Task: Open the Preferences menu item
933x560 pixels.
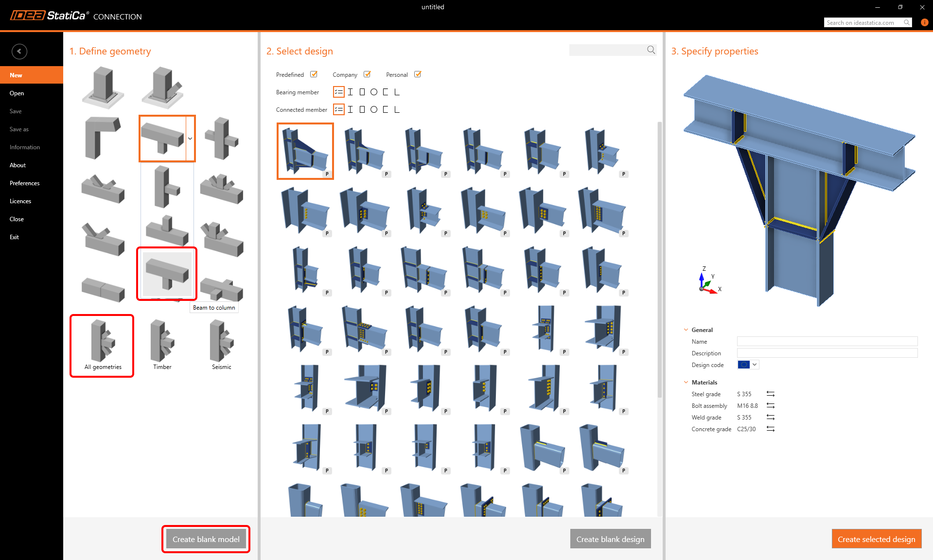Action: [25, 183]
